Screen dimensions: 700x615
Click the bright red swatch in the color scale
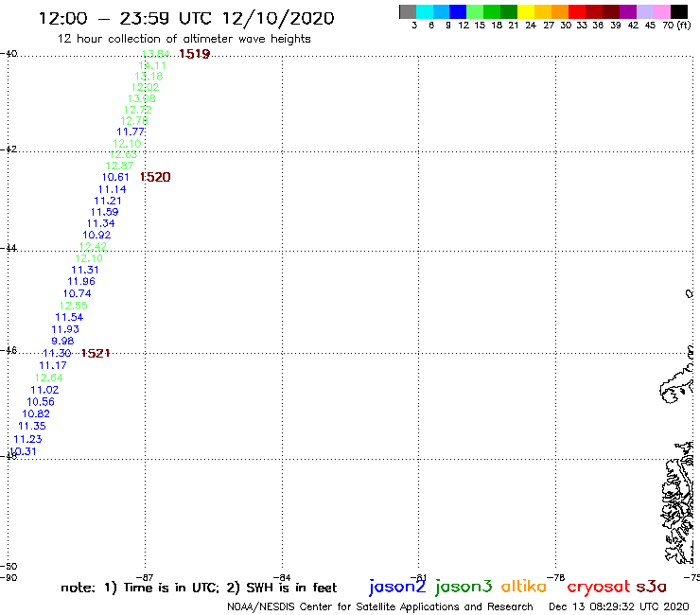click(577, 11)
